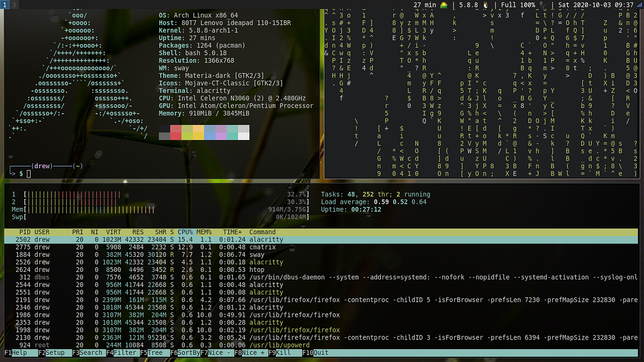
Task: Sort htop by MEM% column header
Action: 204,232
